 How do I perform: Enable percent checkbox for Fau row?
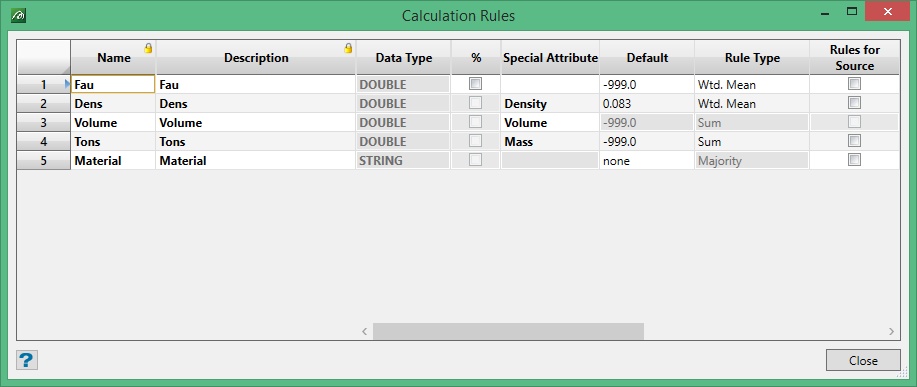point(475,84)
